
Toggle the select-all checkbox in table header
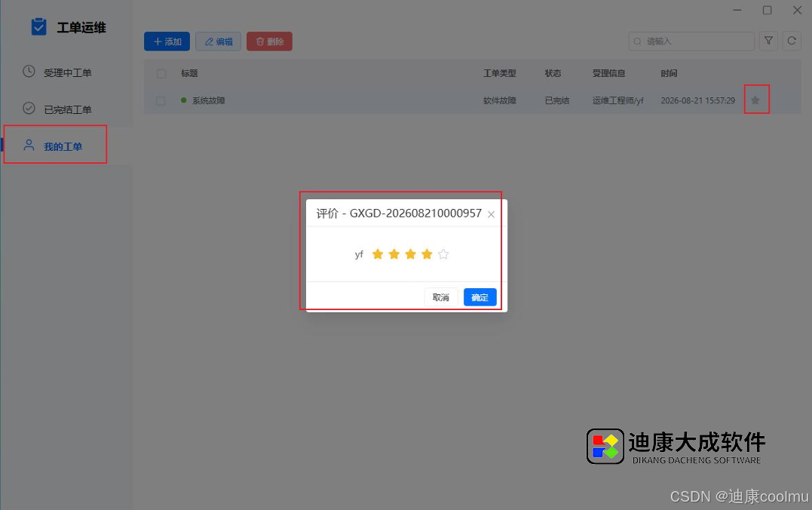(x=161, y=74)
